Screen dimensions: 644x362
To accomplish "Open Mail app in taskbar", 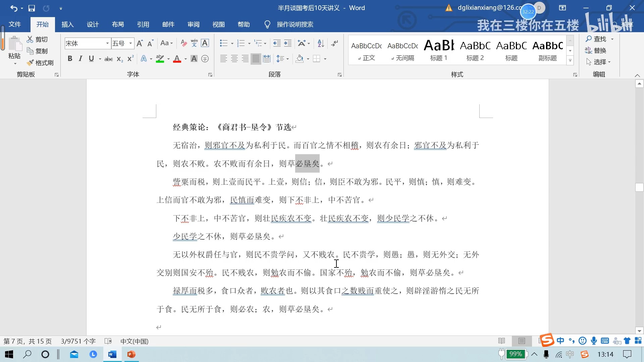I will click(x=74, y=354).
